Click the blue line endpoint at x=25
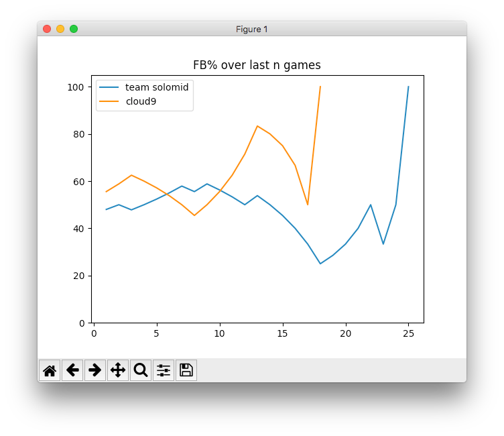Screen dimensions: 504x436 [408, 87]
